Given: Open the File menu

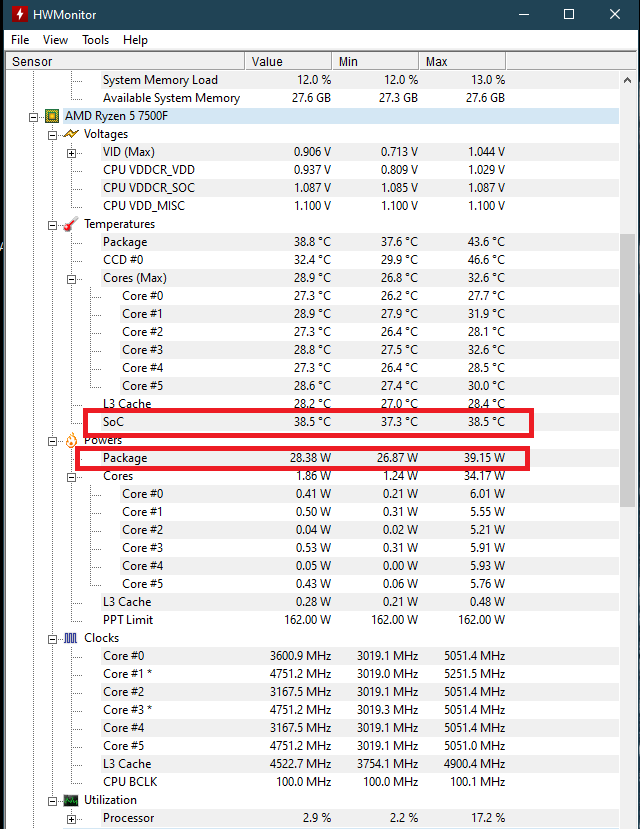Looking at the screenshot, I should pyautogui.click(x=20, y=40).
